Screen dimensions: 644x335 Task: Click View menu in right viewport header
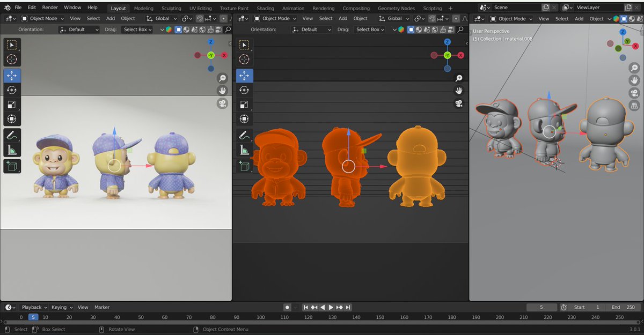[x=544, y=18]
